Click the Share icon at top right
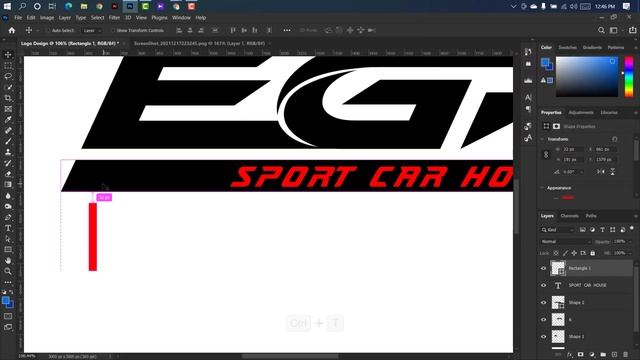 (632, 30)
